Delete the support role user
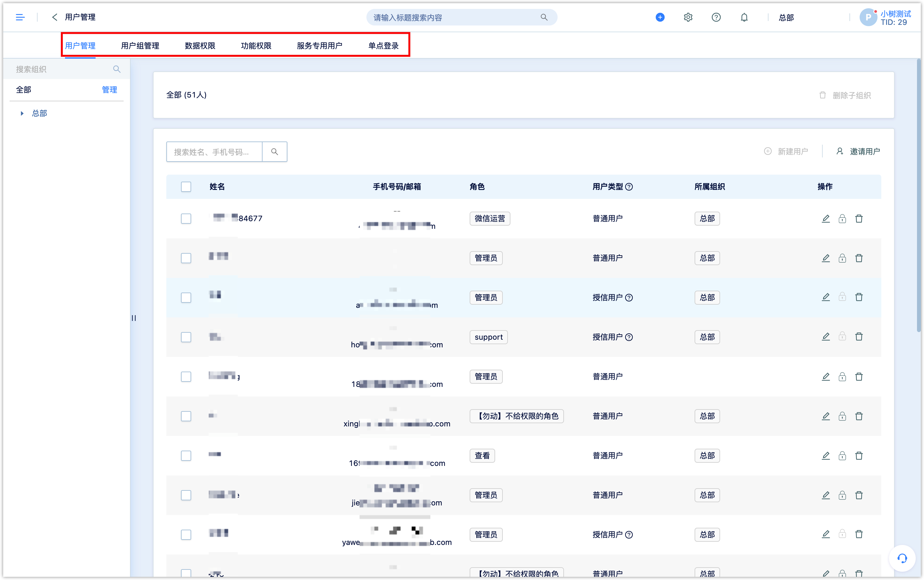Image resolution: width=924 pixels, height=580 pixels. tap(859, 337)
